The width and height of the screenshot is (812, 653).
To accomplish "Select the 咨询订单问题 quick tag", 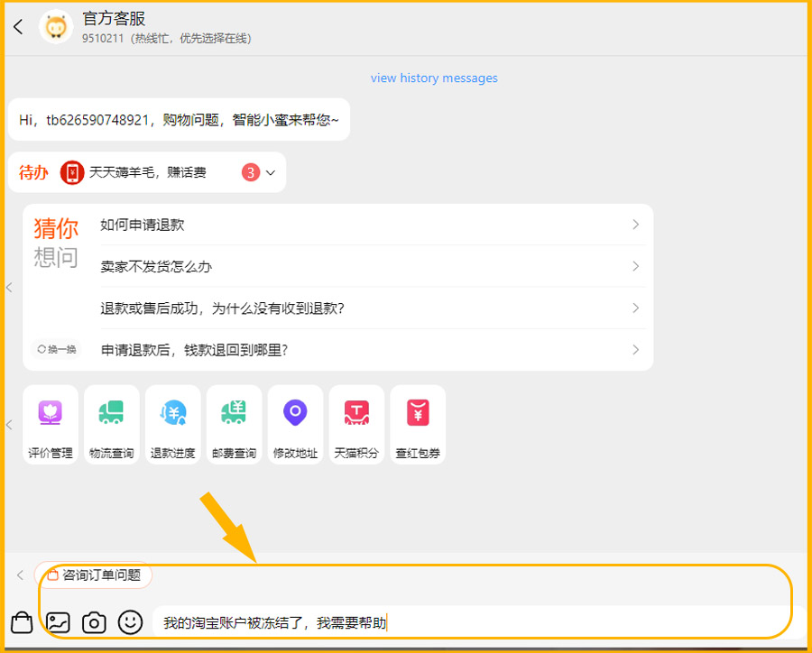I will tap(94, 575).
